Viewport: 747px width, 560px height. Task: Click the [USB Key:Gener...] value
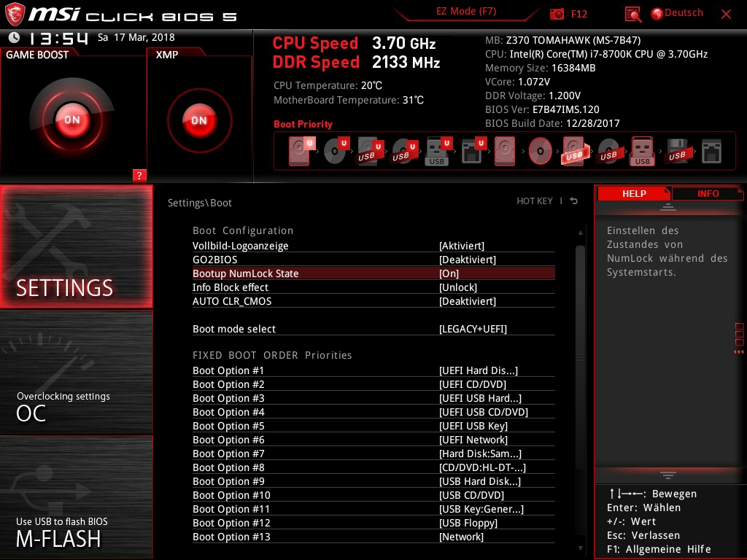[x=481, y=509]
